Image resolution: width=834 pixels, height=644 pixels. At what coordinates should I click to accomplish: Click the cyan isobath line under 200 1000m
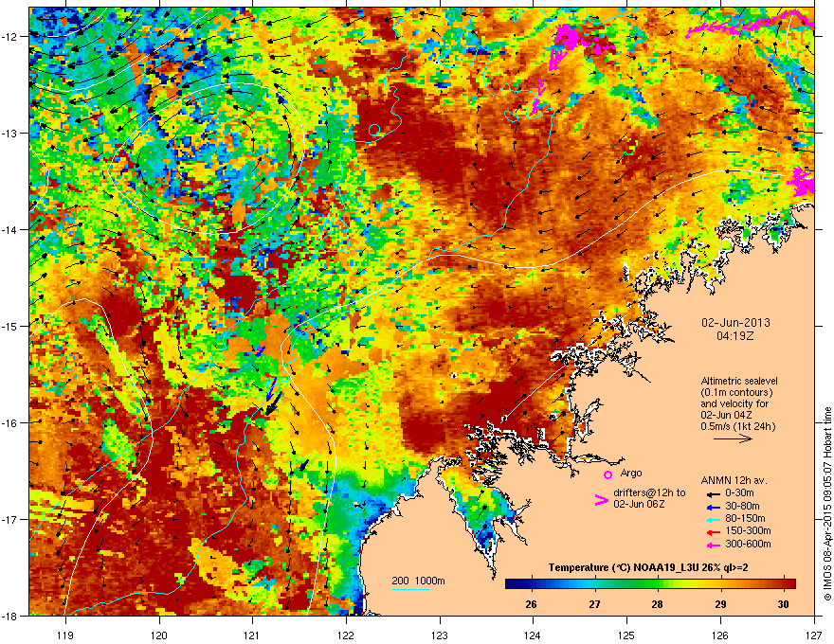411,589
